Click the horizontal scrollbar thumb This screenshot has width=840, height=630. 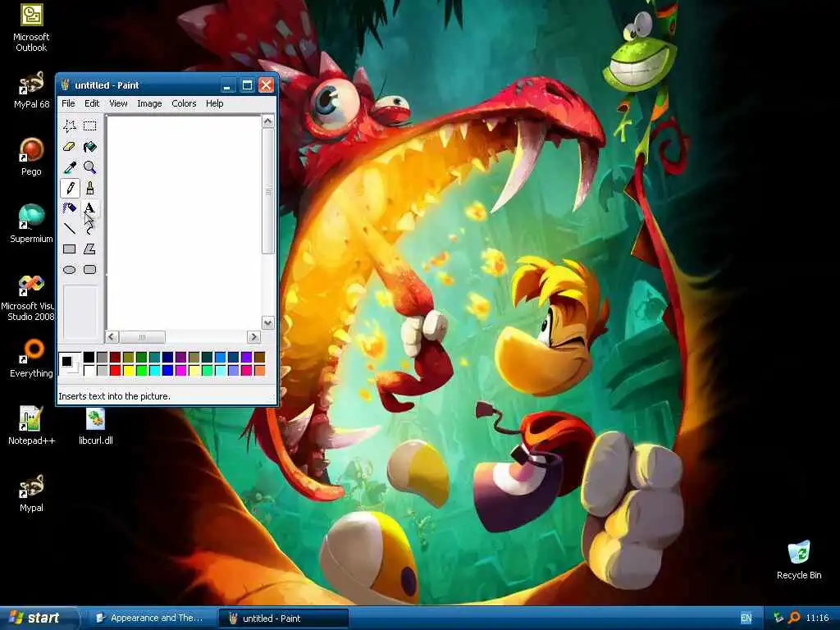point(142,336)
